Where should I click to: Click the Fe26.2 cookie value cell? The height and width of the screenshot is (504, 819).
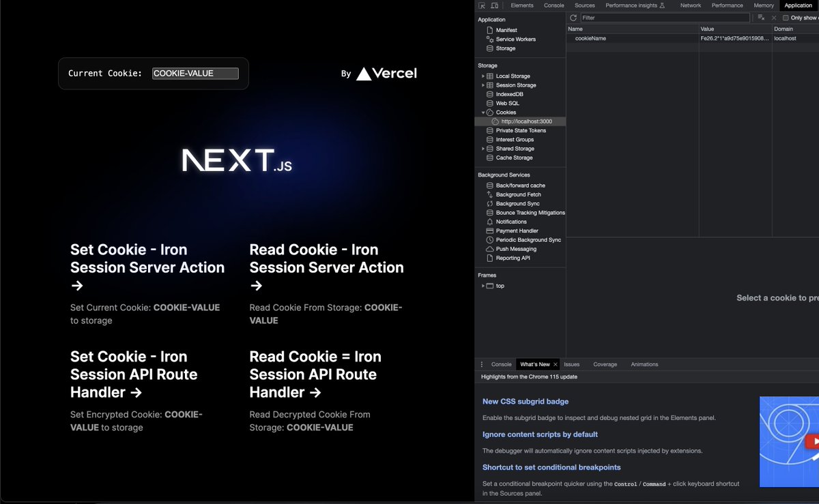(735, 39)
